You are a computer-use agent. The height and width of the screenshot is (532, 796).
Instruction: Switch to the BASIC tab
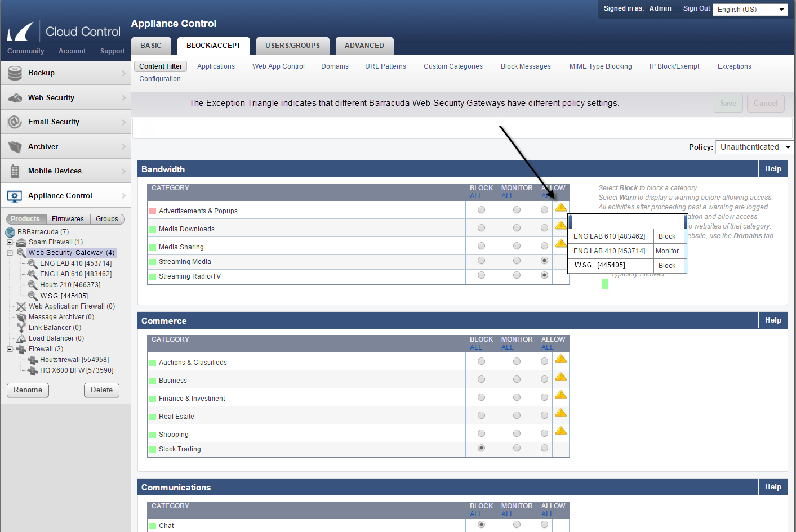pyautogui.click(x=151, y=46)
